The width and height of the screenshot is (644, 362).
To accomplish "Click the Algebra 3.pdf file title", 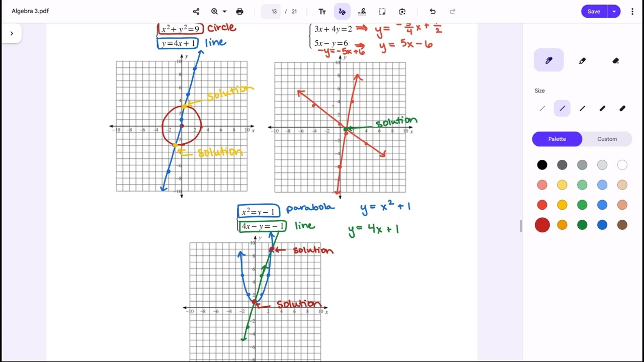I will [x=30, y=11].
